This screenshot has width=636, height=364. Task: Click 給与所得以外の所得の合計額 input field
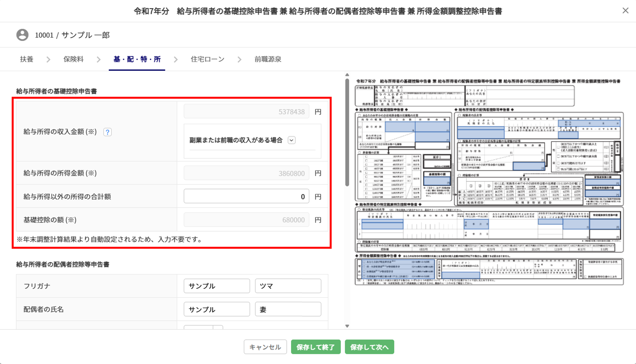click(x=246, y=196)
